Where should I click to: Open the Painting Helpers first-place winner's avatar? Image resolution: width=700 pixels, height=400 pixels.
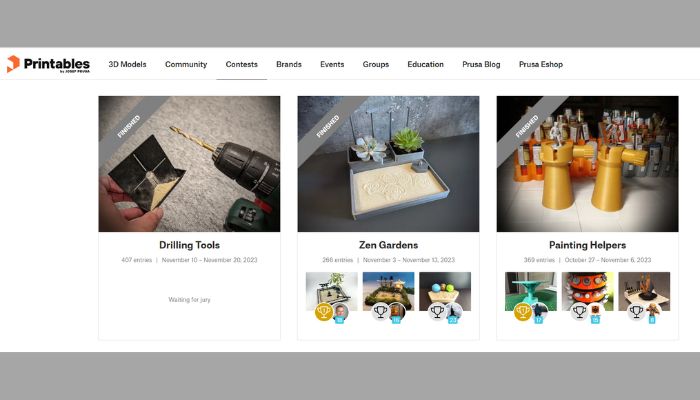(540, 311)
